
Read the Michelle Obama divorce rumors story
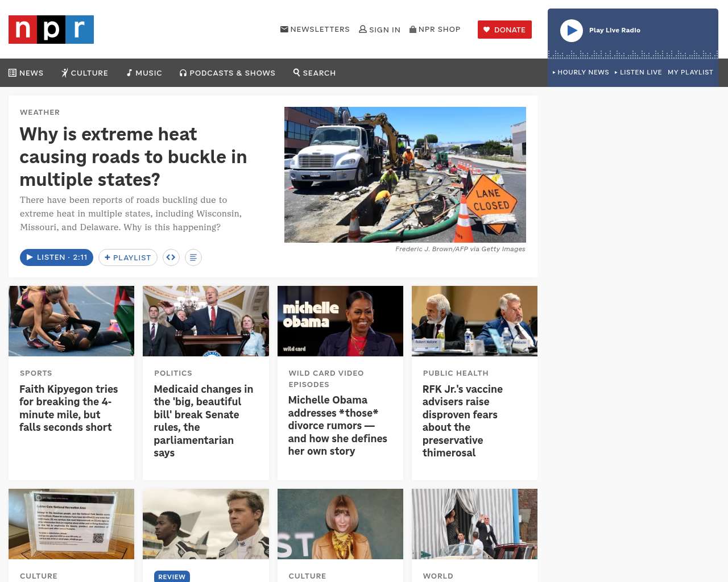(x=338, y=426)
